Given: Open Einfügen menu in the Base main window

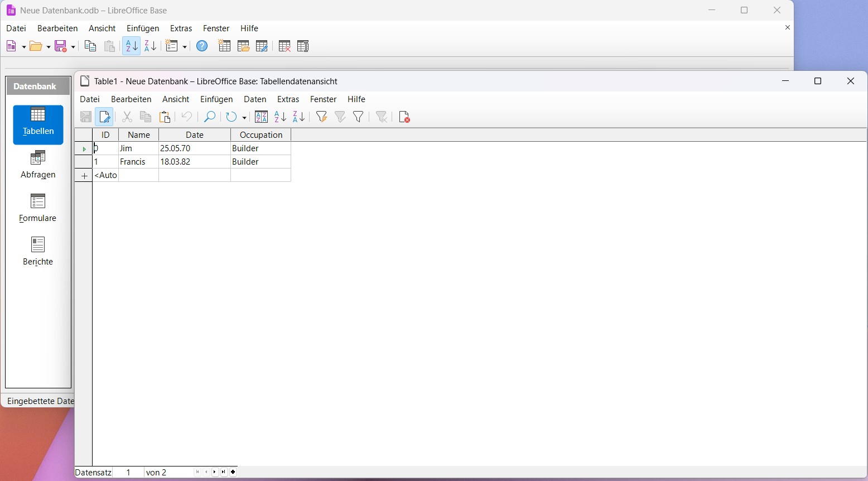Looking at the screenshot, I should click(x=143, y=28).
